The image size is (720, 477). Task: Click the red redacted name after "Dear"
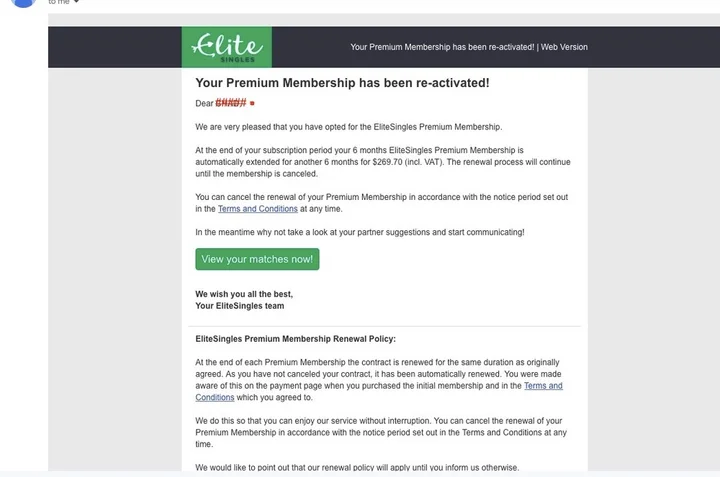231,103
